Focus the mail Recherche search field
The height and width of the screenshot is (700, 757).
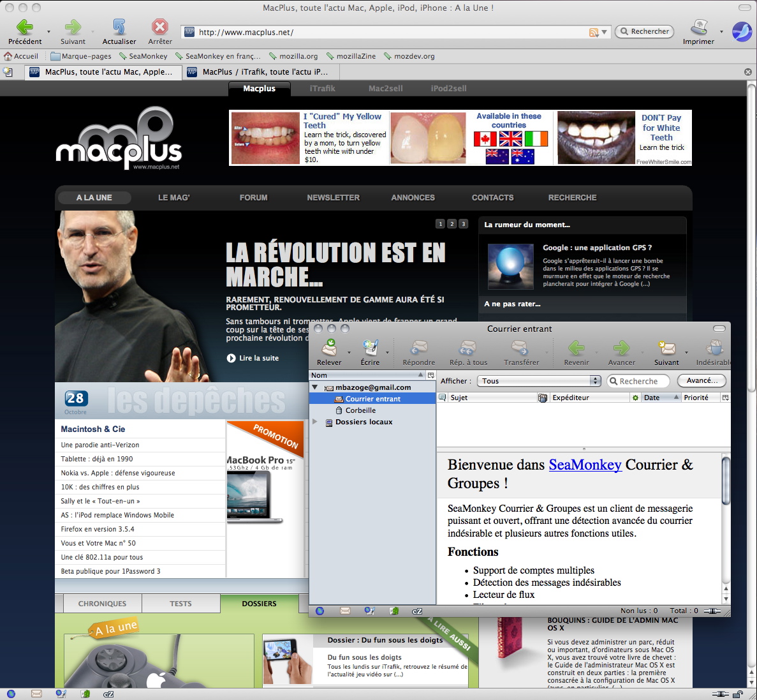(638, 381)
